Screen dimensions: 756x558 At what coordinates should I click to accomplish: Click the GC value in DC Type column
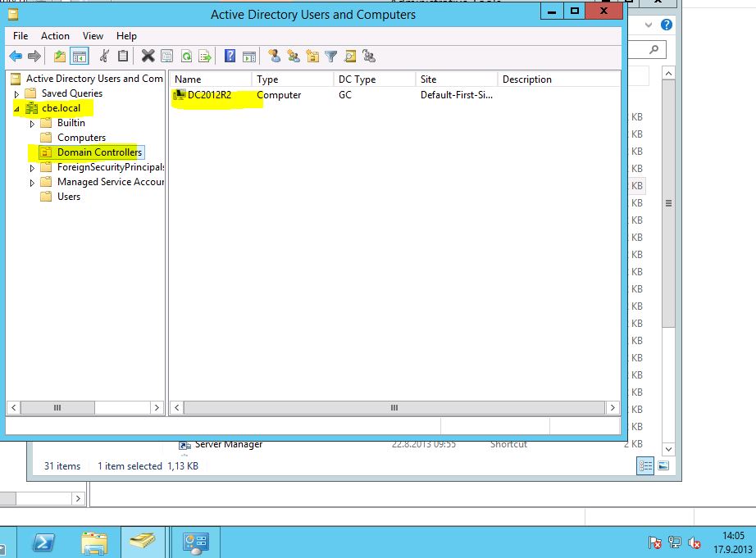344,95
